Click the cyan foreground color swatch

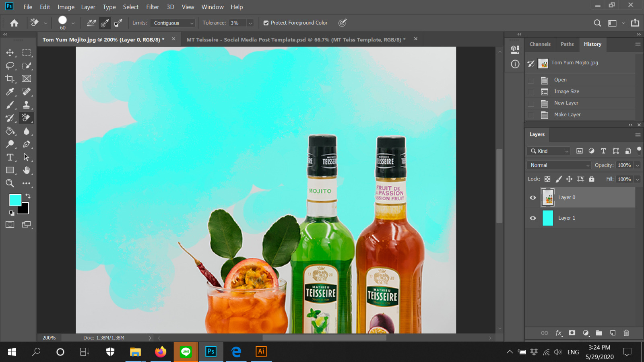(x=14, y=200)
